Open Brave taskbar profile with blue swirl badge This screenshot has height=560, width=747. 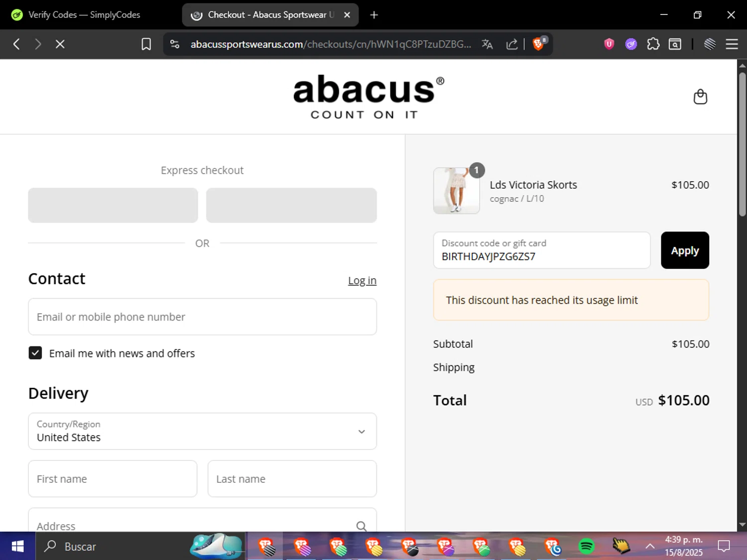tap(552, 547)
